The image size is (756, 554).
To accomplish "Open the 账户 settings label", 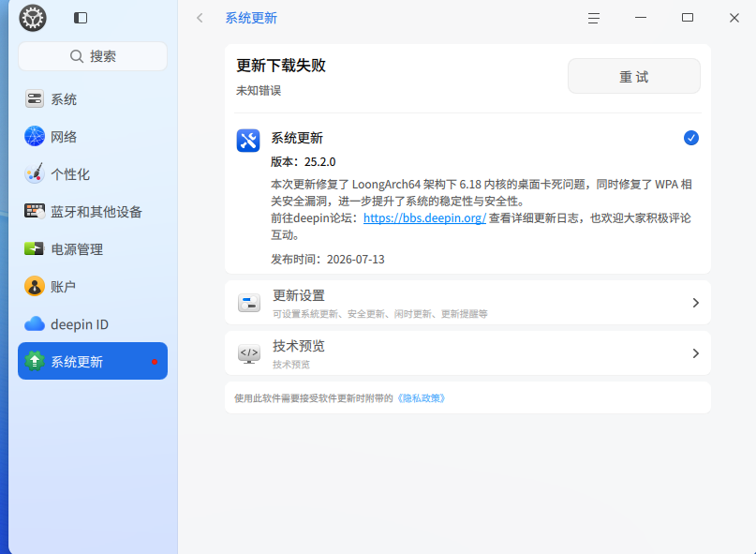I will pyautogui.click(x=64, y=287).
